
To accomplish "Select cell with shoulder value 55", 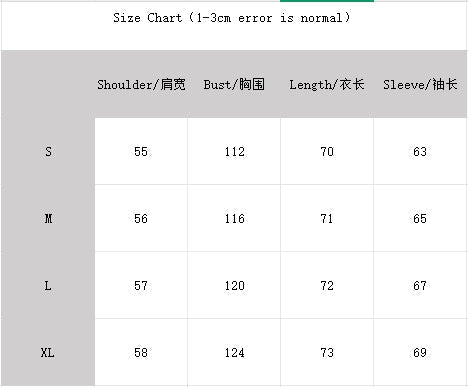I will pyautogui.click(x=141, y=152).
